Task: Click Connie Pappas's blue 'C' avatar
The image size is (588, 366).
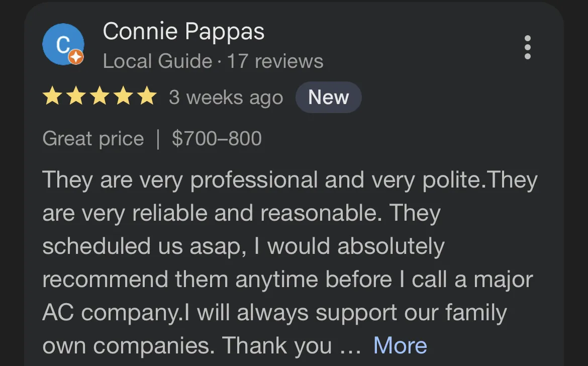Action: [62, 44]
